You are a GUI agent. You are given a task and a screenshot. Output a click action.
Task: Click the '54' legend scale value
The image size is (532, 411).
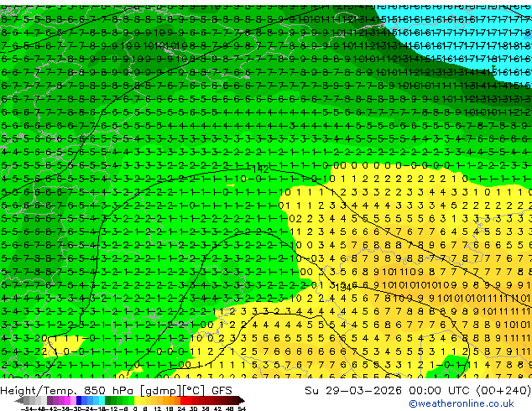point(242,409)
